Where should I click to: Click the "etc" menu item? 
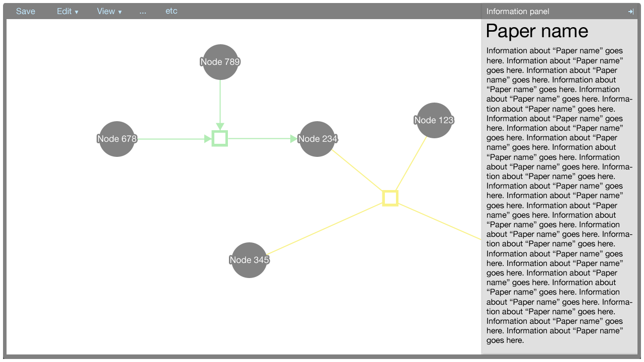pyautogui.click(x=171, y=11)
